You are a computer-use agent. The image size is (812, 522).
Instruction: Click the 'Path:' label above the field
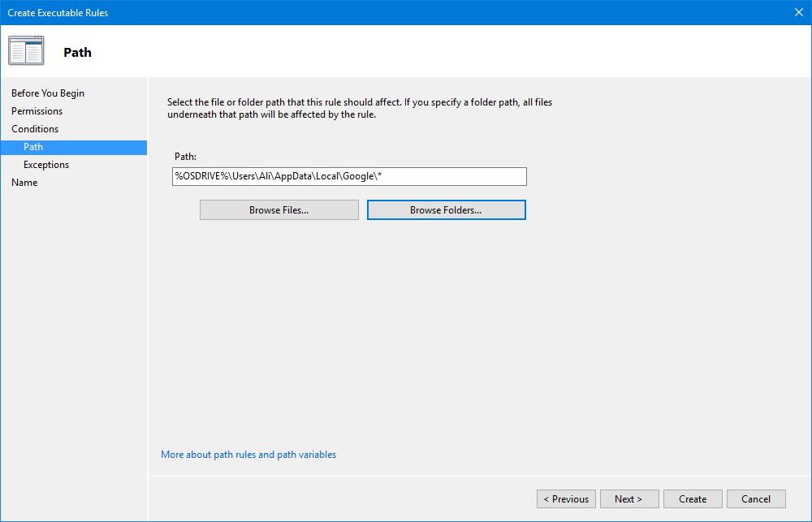pyautogui.click(x=186, y=156)
